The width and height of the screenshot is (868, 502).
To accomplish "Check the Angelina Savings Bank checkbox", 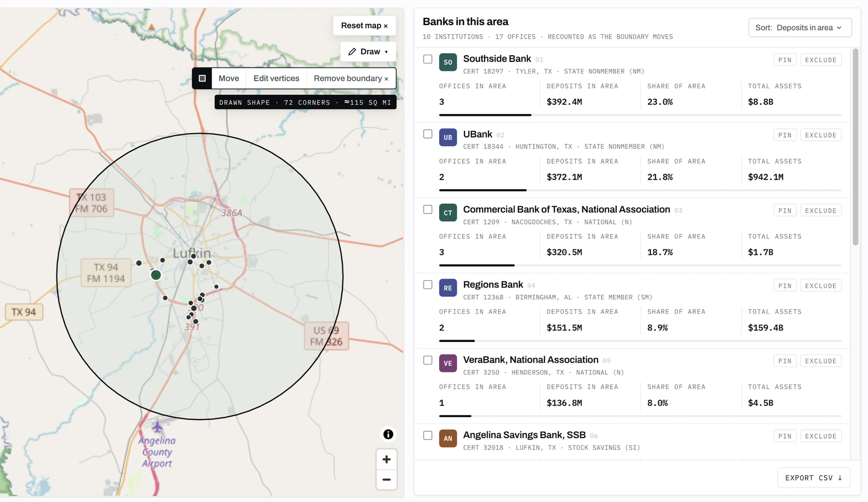I will click(x=427, y=435).
